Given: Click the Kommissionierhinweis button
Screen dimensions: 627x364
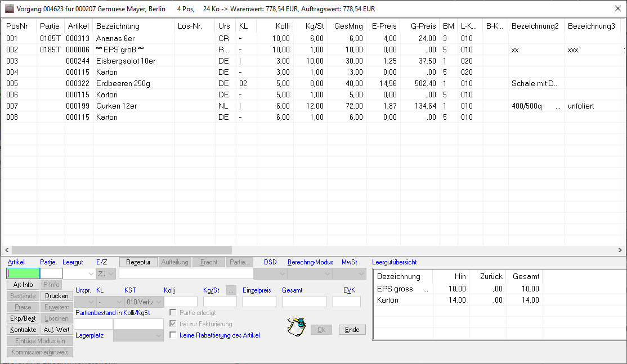Looking at the screenshot, I should 40,352.
